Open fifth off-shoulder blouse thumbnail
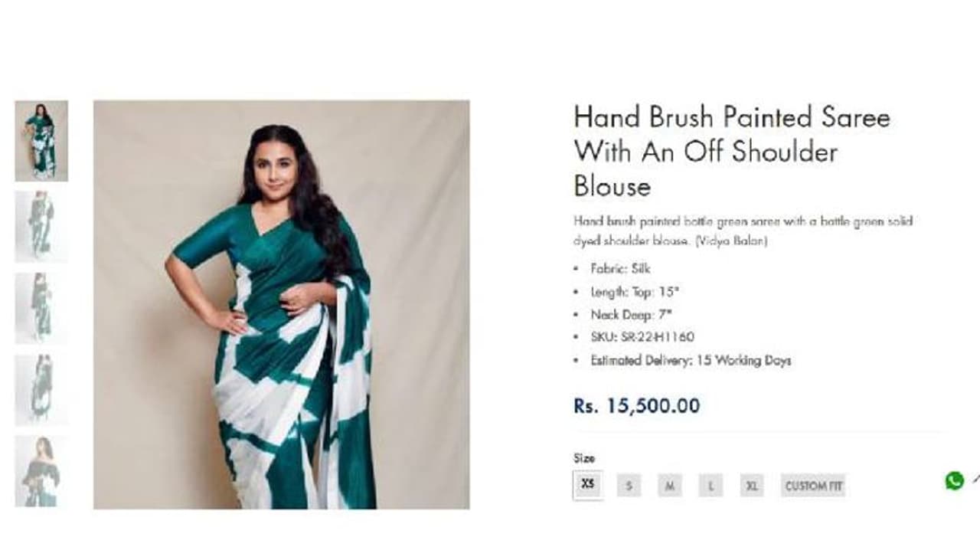This screenshot has width=980, height=560. pos(41,471)
